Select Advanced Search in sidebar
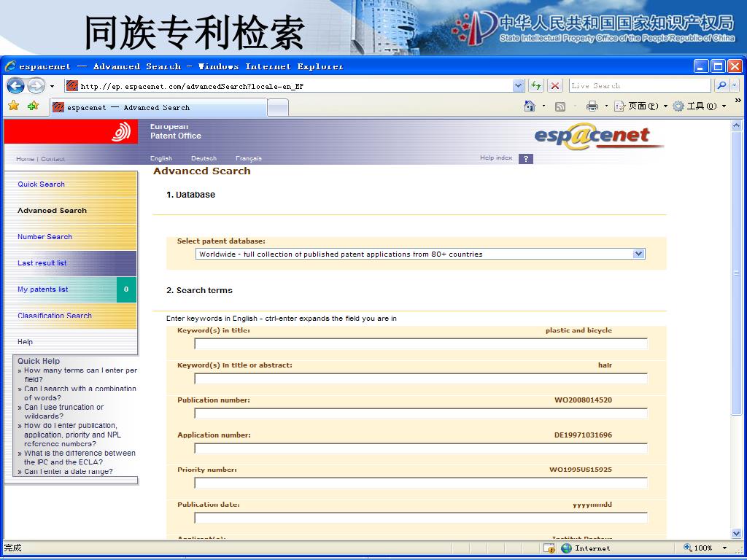The width and height of the screenshot is (747, 560). coord(52,211)
